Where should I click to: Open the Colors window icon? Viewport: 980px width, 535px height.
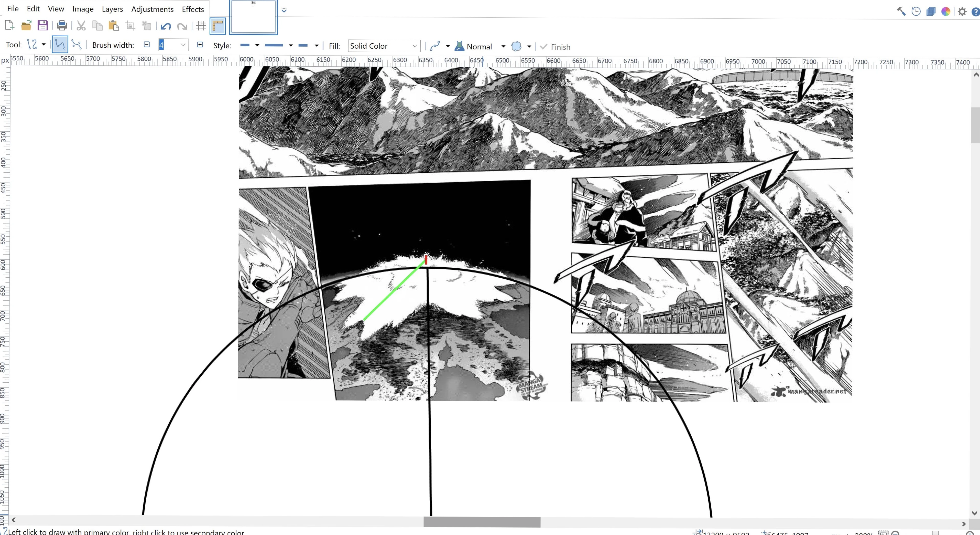pos(945,12)
